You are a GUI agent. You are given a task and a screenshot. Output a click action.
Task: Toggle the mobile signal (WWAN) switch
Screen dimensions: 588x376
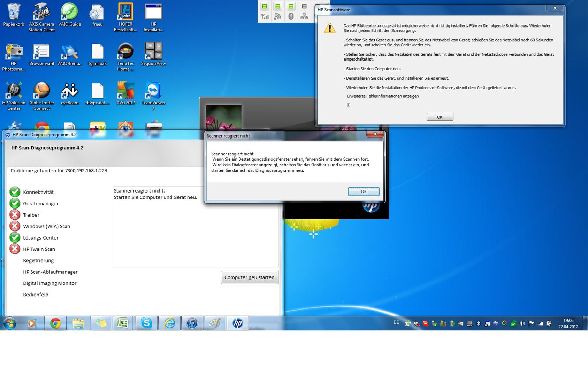tap(265, 7)
